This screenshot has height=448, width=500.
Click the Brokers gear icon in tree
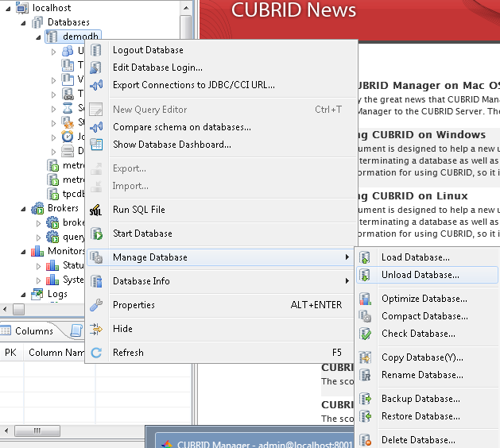point(37,208)
